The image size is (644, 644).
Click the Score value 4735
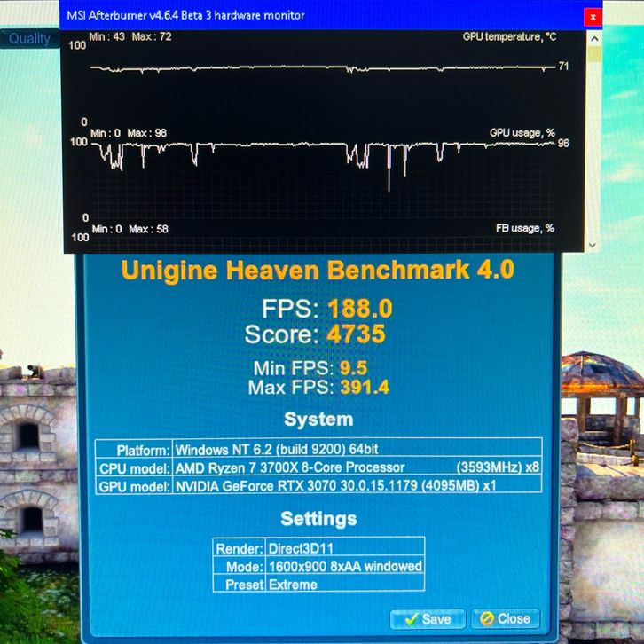coord(354,335)
